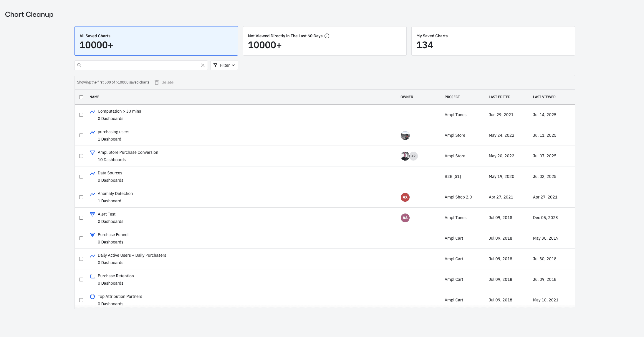Image resolution: width=644 pixels, height=337 pixels.
Task: Click funnel icon of AmpliStore Purchase Conversion
Action: pos(92,153)
